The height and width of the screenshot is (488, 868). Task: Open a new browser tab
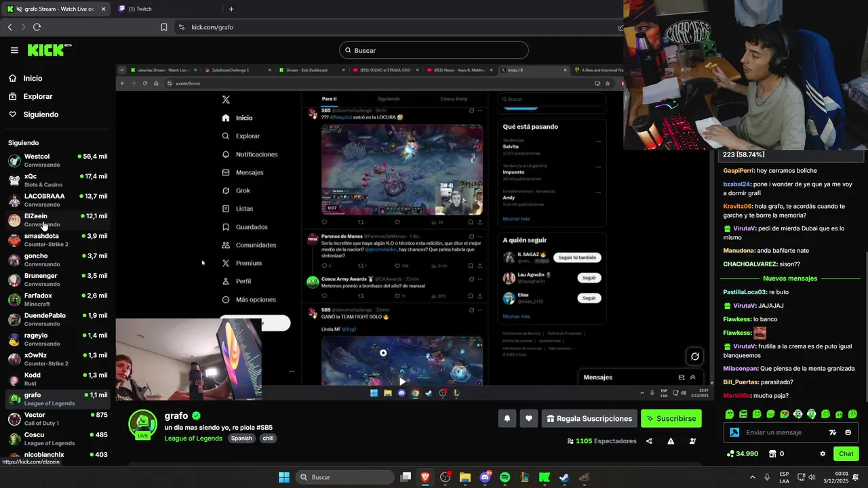pos(231,9)
